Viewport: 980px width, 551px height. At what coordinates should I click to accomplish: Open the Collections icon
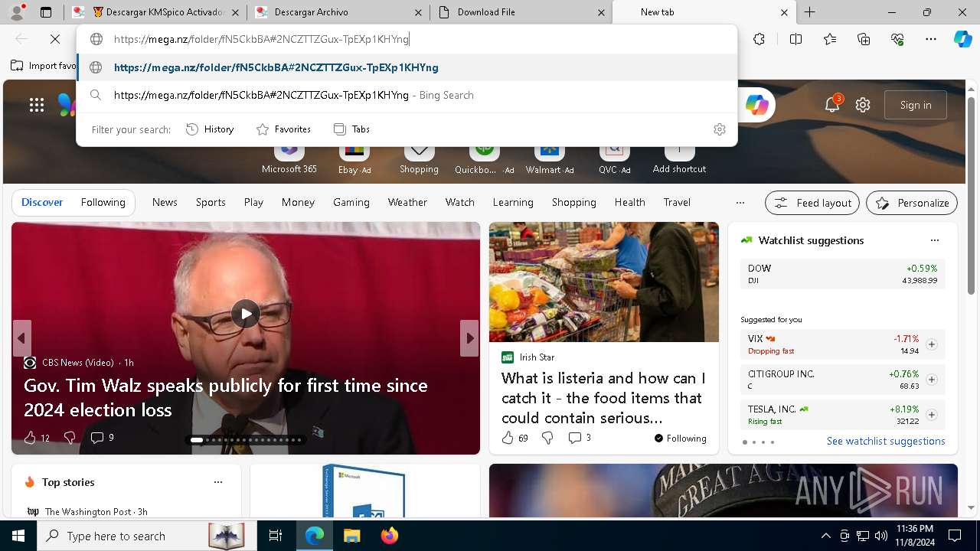[864, 39]
